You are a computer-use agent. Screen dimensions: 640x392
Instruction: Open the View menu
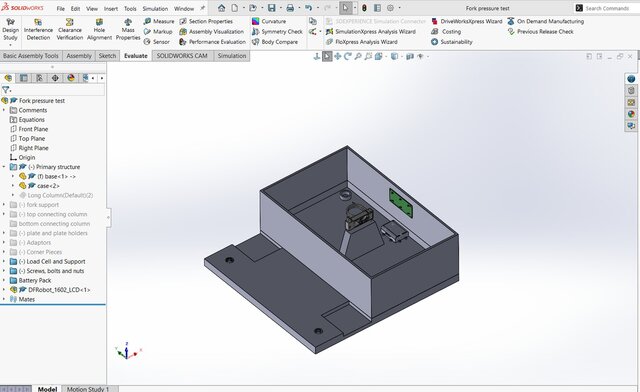tap(92, 9)
